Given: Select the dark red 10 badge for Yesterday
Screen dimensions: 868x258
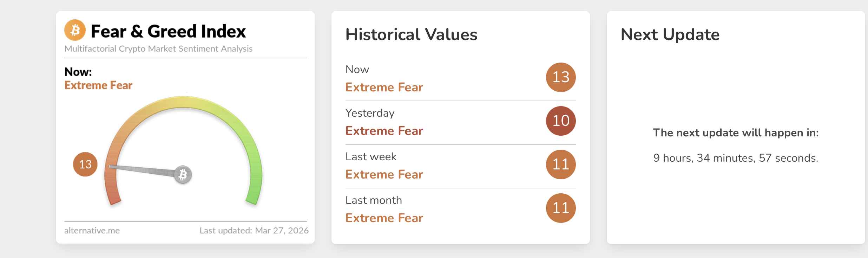Looking at the screenshot, I should (x=560, y=121).
